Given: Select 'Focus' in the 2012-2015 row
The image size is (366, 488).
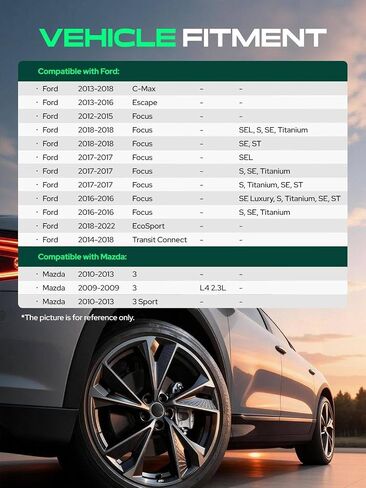Looking at the screenshot, I should [x=142, y=116].
